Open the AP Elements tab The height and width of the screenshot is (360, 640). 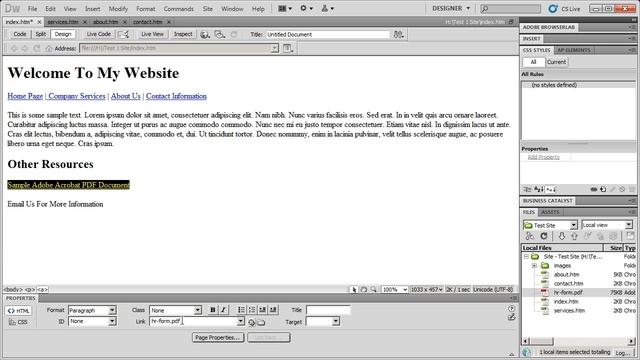[x=574, y=50]
